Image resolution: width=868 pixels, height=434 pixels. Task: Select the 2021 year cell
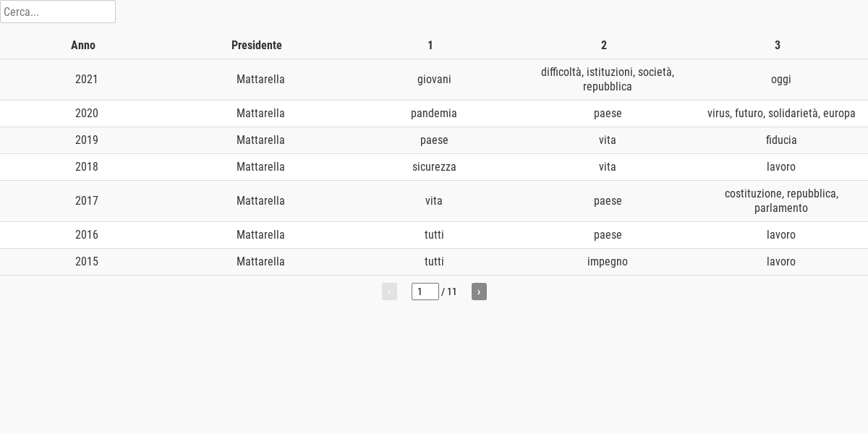[87, 80]
